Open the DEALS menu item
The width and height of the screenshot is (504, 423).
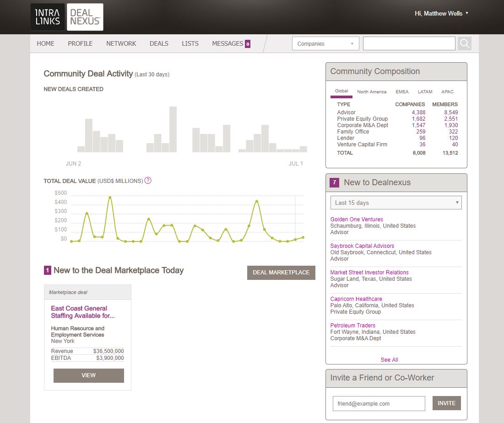(x=159, y=43)
